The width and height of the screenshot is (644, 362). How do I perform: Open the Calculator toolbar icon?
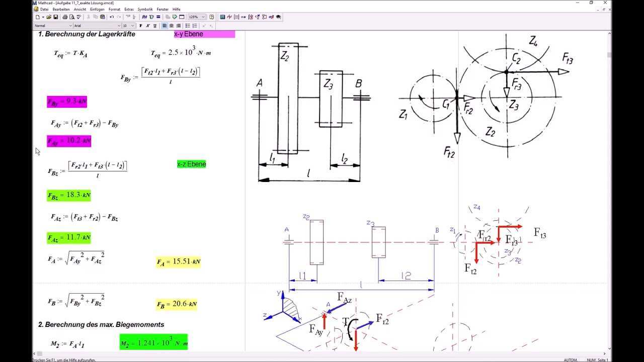222,17
